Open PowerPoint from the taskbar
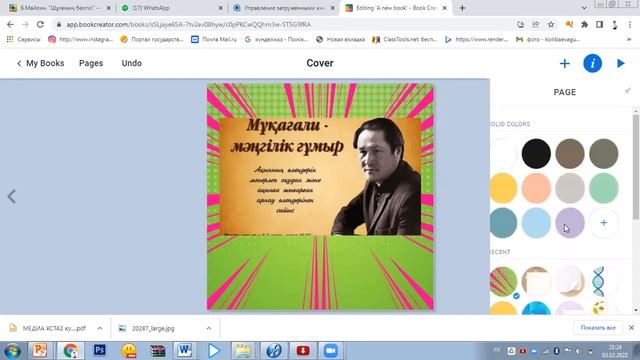The width and height of the screenshot is (640, 360). [40, 351]
